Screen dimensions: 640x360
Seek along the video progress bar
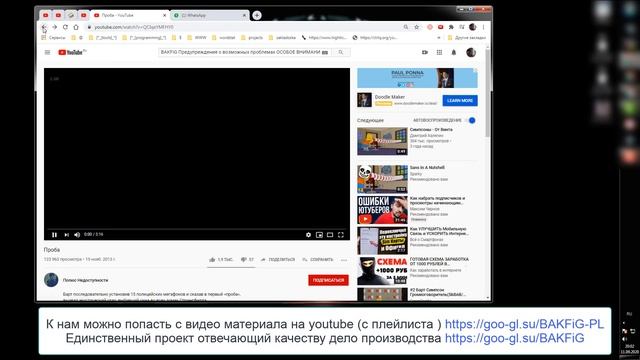click(x=197, y=229)
